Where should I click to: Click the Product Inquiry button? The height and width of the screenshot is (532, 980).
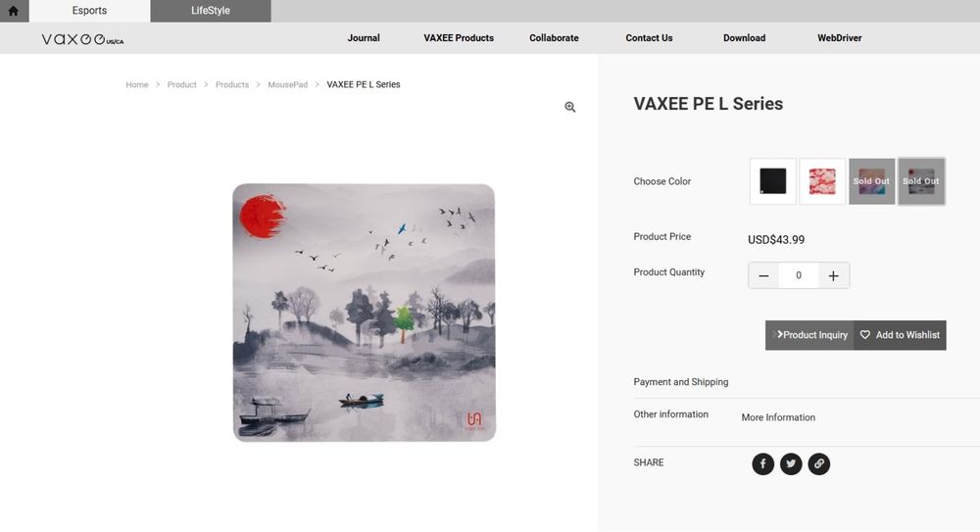click(809, 335)
